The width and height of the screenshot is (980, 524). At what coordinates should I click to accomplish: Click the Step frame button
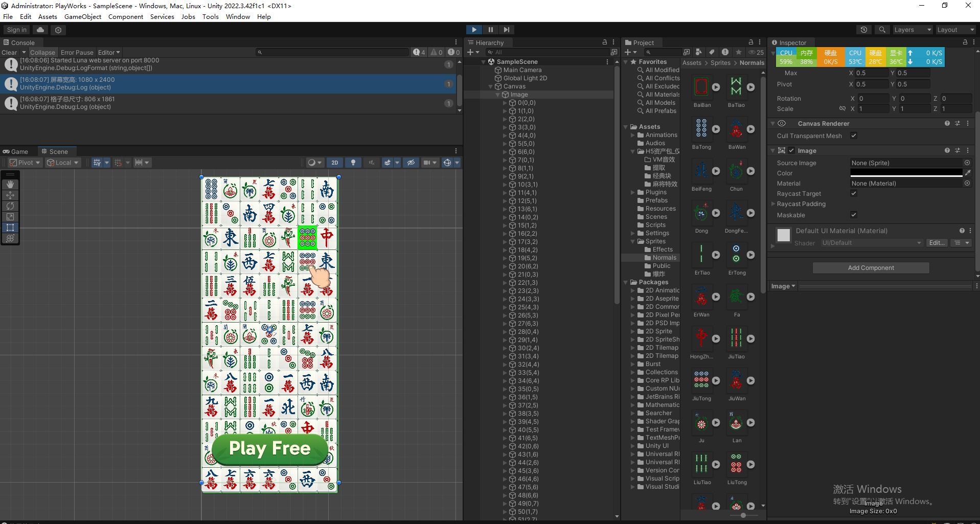point(506,30)
